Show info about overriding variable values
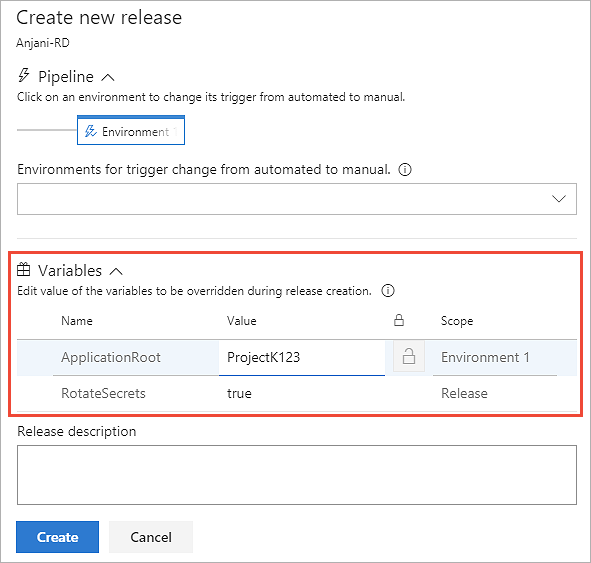Screen dimensions: 591x563 pos(388,291)
